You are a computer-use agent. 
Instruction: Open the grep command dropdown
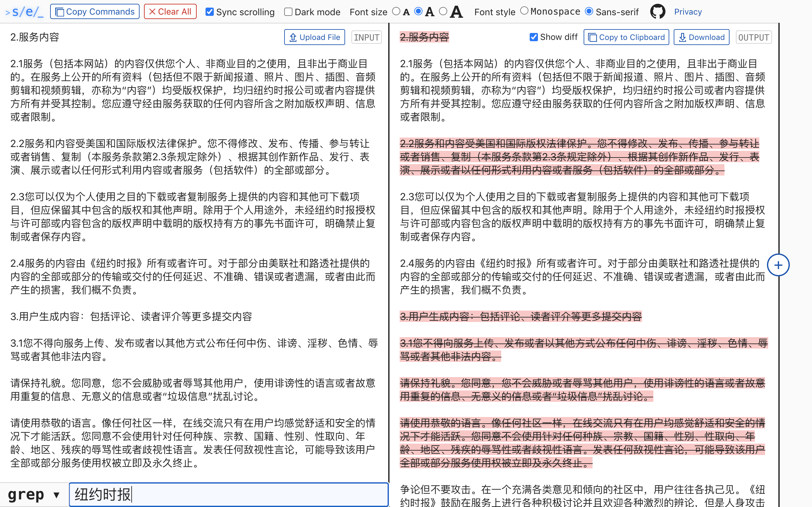pyautogui.click(x=34, y=495)
